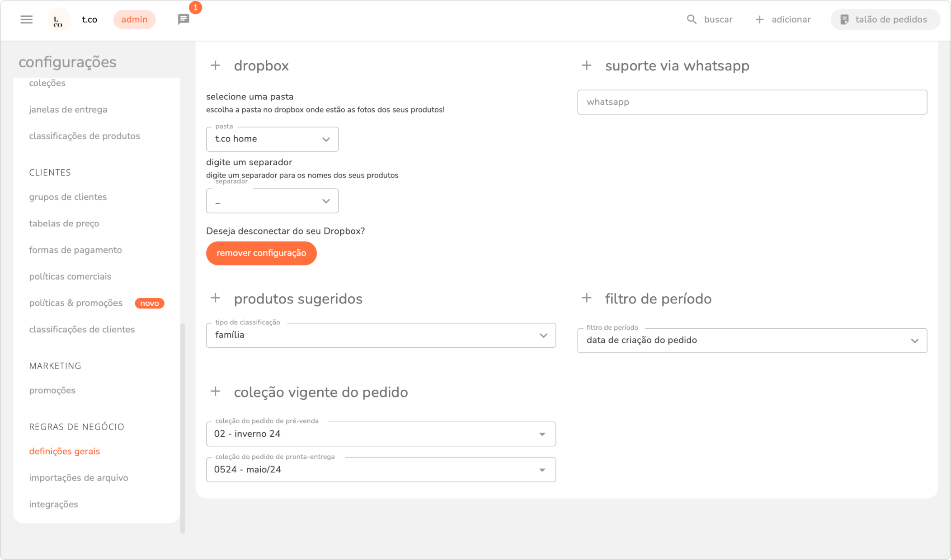The width and height of the screenshot is (951, 560).
Task: Select formas de pagamento menu item
Action: 75,250
